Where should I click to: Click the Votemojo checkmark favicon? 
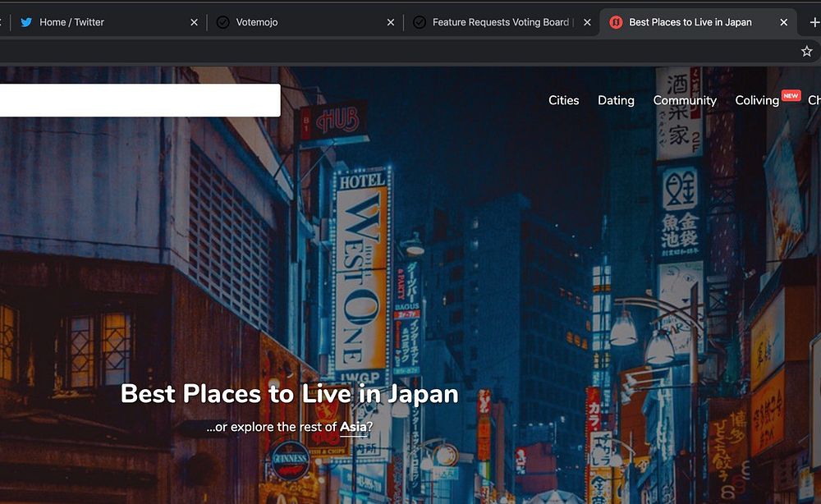point(223,22)
